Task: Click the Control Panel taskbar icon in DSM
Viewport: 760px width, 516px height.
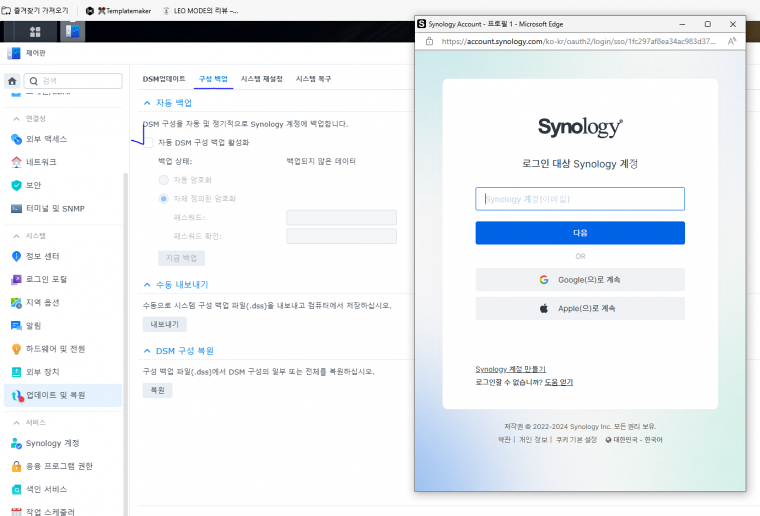Action: coord(72,31)
